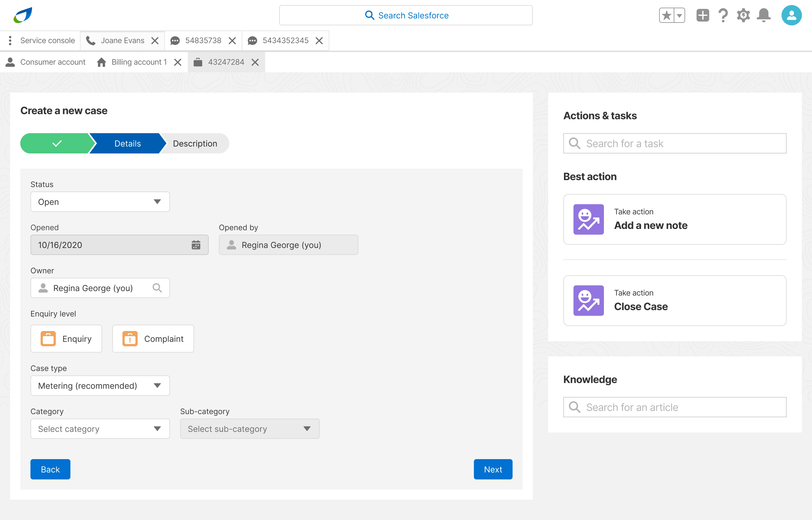The image size is (812, 520).
Task: Open the Billing account 1 subtab
Action: click(139, 62)
